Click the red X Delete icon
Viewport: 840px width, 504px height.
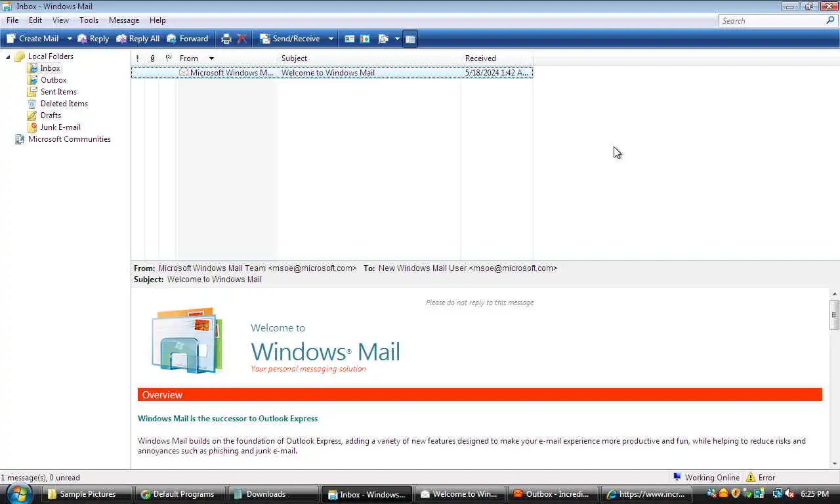tap(242, 39)
